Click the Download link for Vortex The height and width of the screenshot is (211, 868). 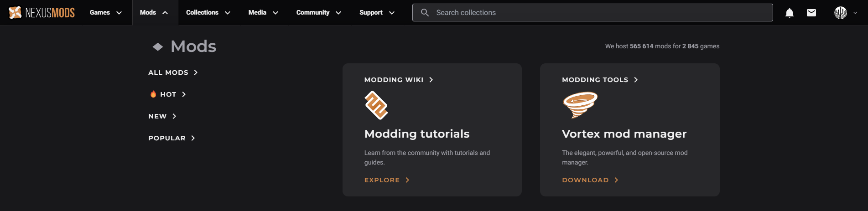[x=590, y=180]
